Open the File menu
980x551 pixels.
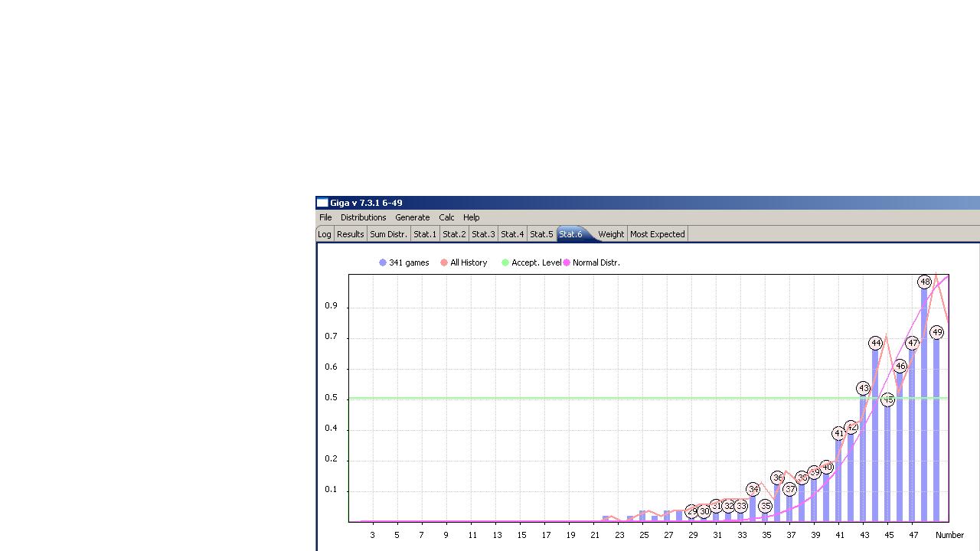(x=325, y=217)
